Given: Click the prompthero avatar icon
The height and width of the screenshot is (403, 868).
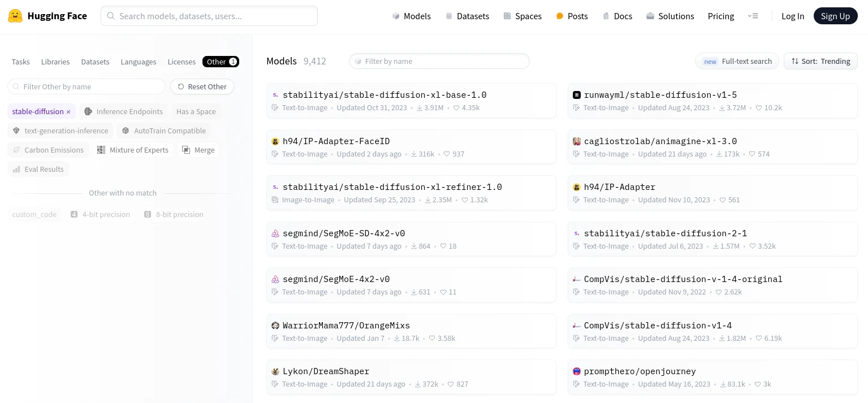Looking at the screenshot, I should tap(577, 371).
